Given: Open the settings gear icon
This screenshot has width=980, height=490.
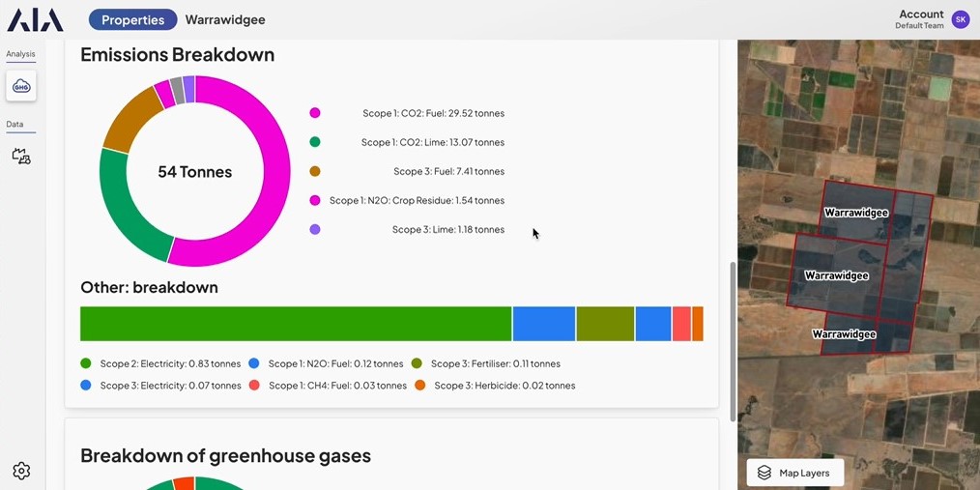Looking at the screenshot, I should (21, 471).
